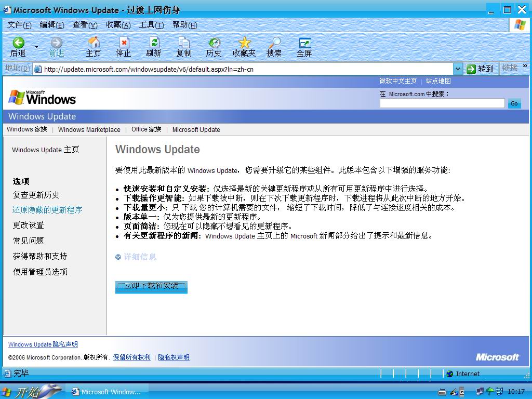
Task: Refresh the page with 刷新 icon
Action: pyautogui.click(x=154, y=43)
